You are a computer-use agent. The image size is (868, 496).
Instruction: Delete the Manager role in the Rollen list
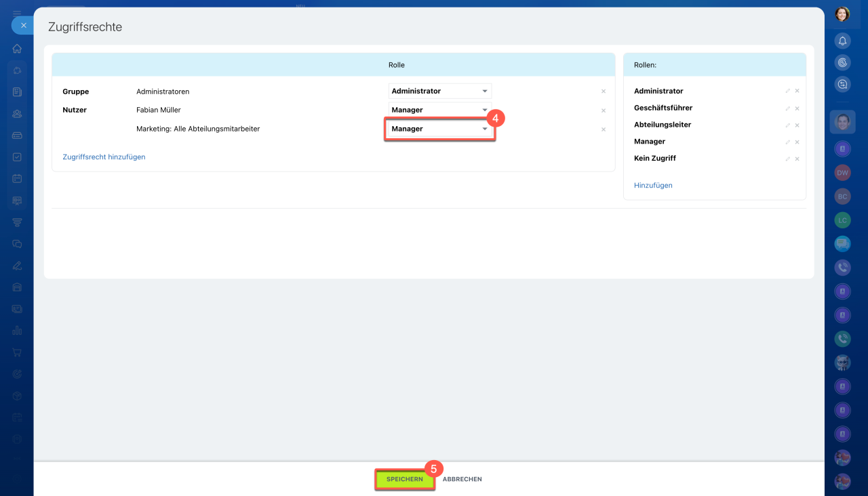(x=797, y=142)
